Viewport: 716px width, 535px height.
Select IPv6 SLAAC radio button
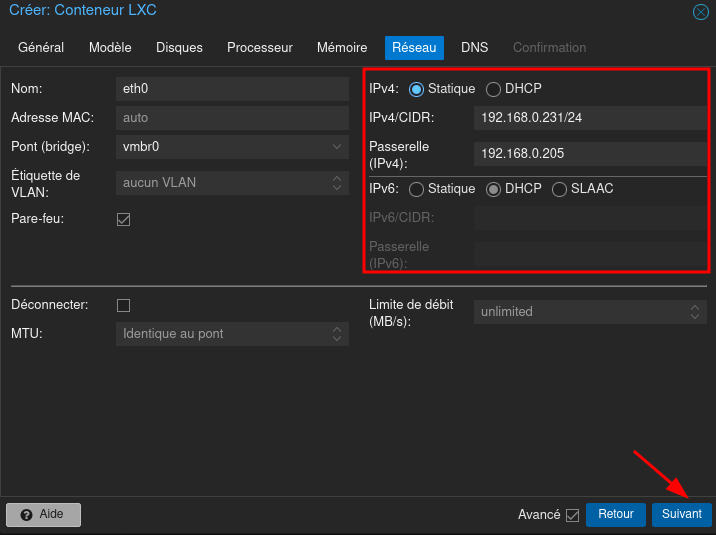559,189
